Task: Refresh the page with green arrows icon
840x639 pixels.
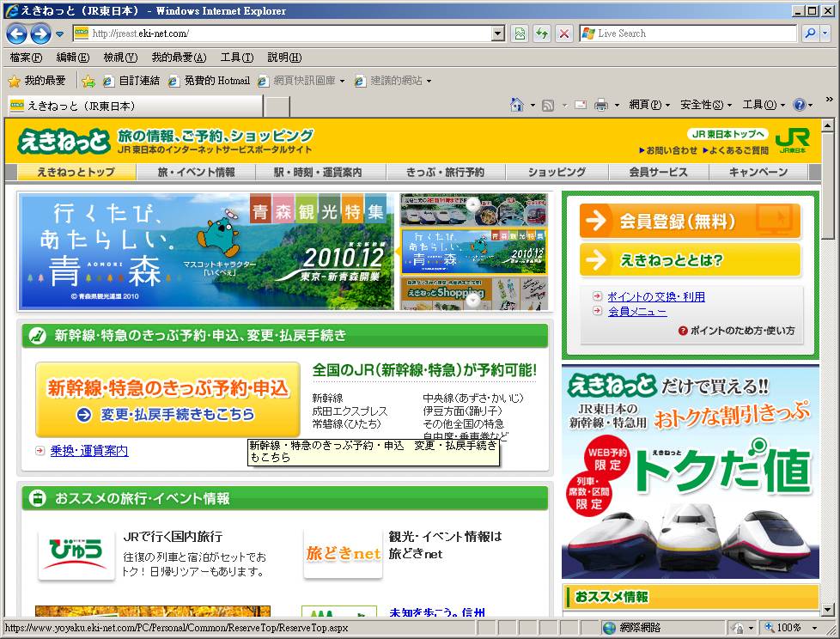Action: pos(542,33)
